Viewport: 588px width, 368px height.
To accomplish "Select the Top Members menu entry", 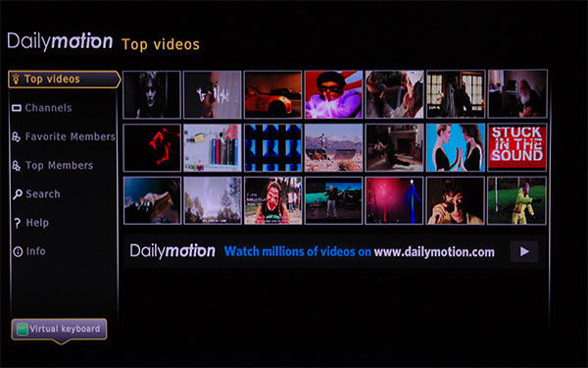I will point(53,166).
